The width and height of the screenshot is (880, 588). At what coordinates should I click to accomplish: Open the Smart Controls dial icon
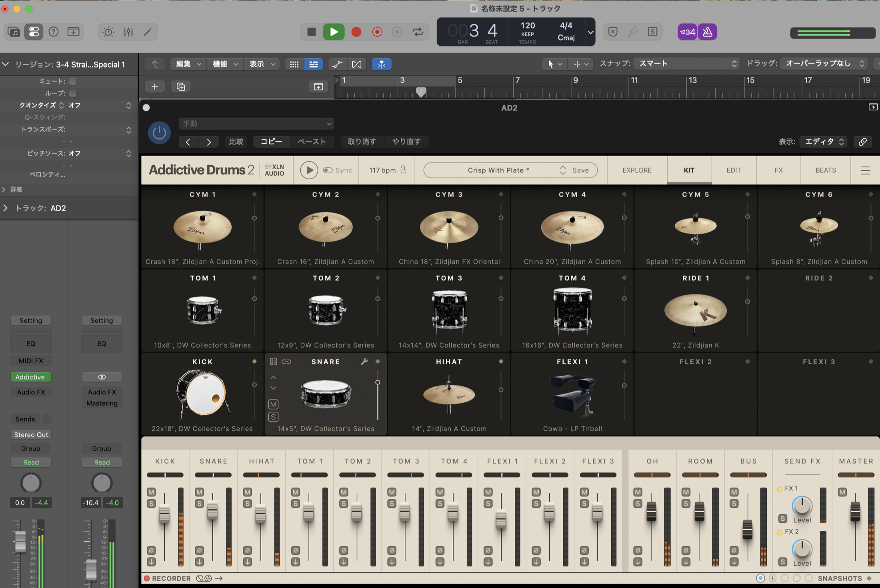(x=108, y=32)
